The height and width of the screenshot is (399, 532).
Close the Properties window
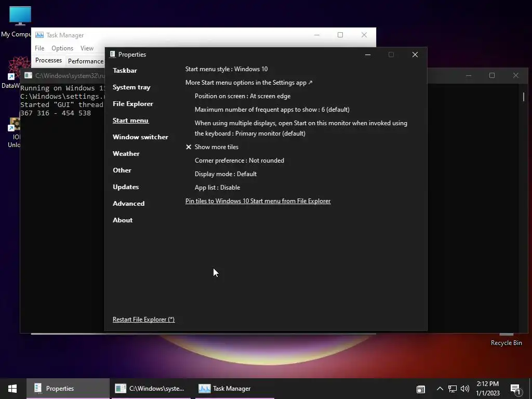[415, 55]
